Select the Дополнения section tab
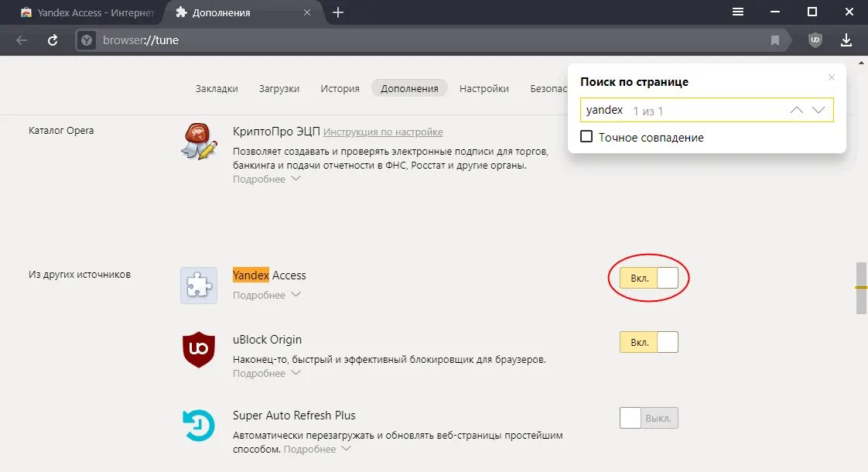Image resolution: width=868 pixels, height=472 pixels. (409, 88)
